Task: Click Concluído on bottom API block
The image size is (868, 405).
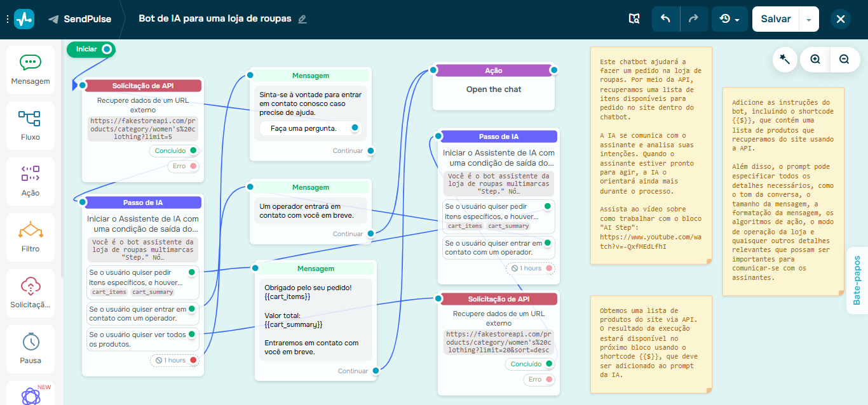Action: 530,364
